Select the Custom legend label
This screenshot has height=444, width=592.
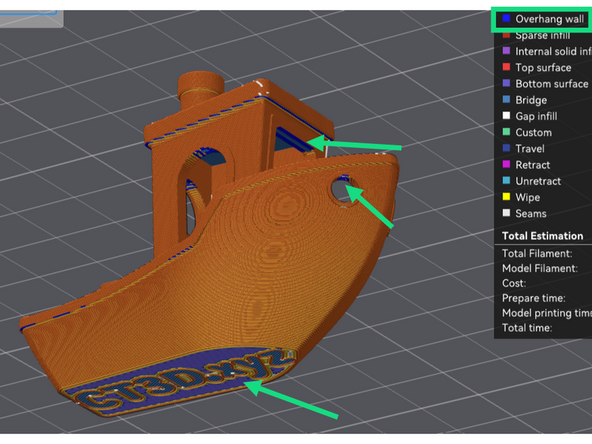click(x=533, y=133)
